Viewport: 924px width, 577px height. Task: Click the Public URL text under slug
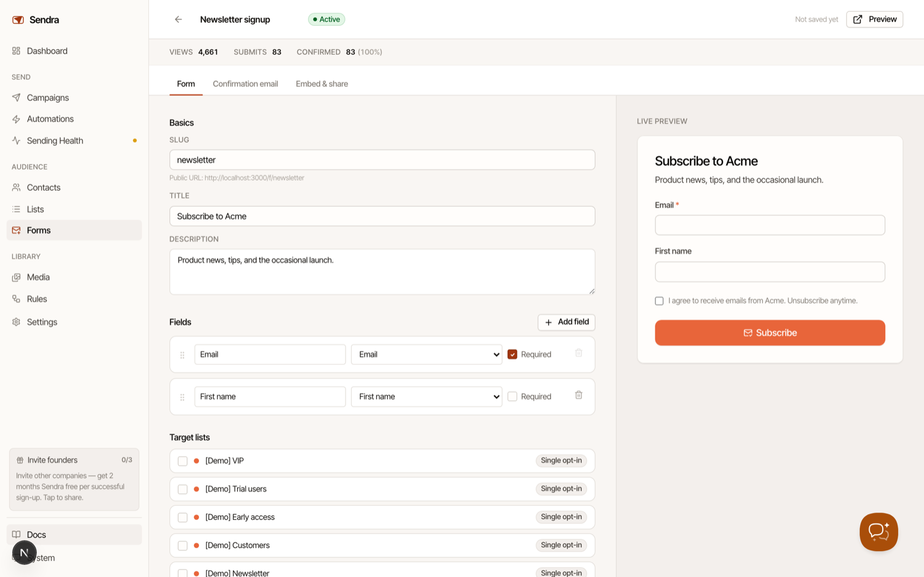point(237,178)
